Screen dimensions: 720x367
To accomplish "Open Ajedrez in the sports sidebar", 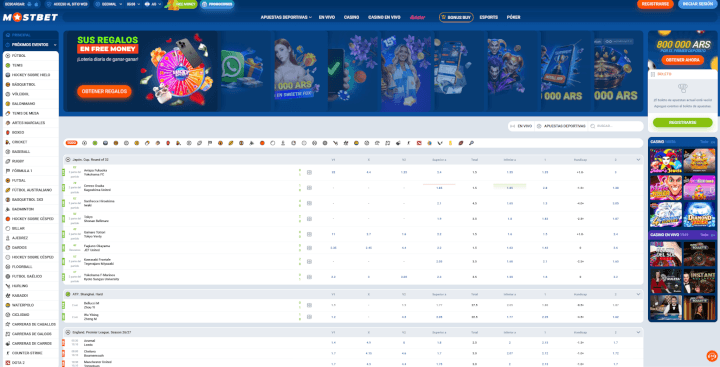I will [31, 238].
